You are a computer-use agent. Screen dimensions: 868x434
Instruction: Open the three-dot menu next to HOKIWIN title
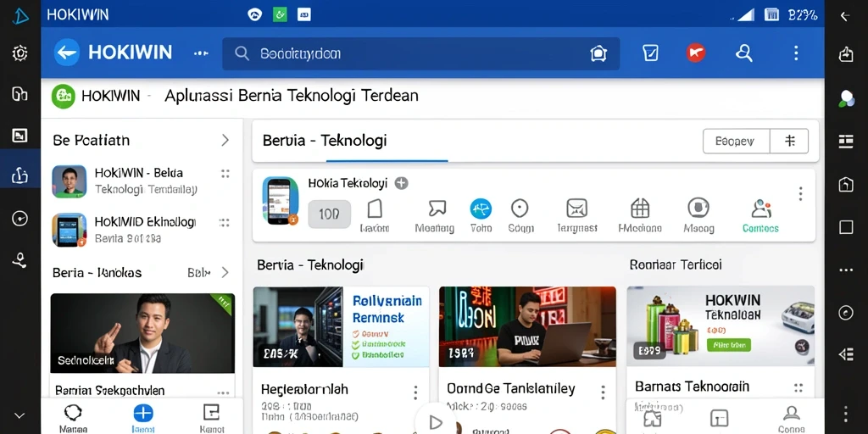coord(201,53)
